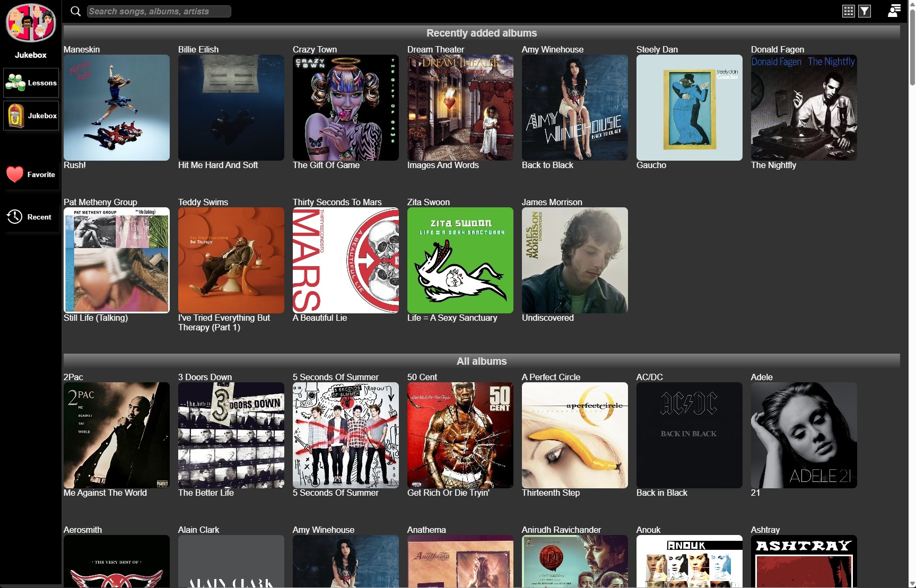The width and height of the screenshot is (916, 588).
Task: Open Teddy Swims album cover
Action: pos(231,260)
